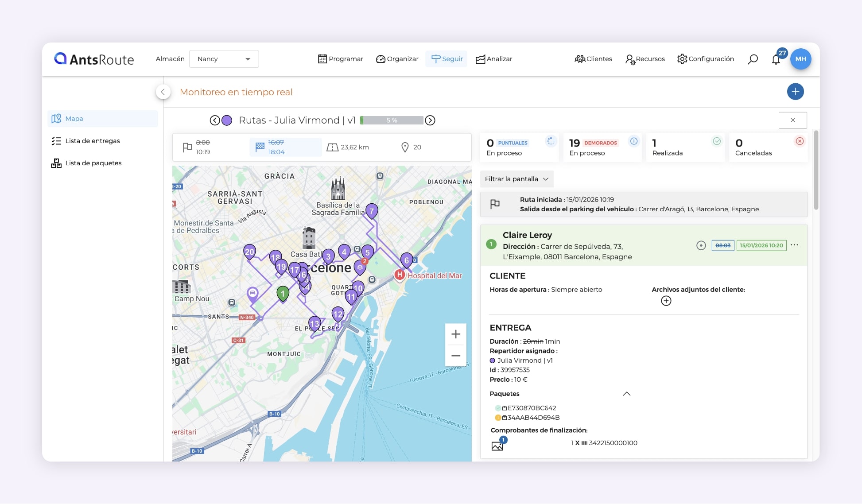
Task: Click circular locate icon beside 08:03
Action: [701, 245]
